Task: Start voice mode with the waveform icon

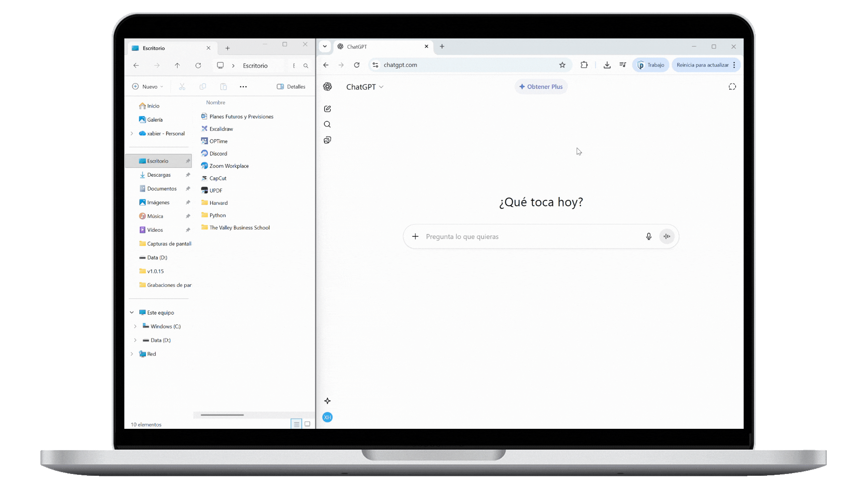Action: 667,236
